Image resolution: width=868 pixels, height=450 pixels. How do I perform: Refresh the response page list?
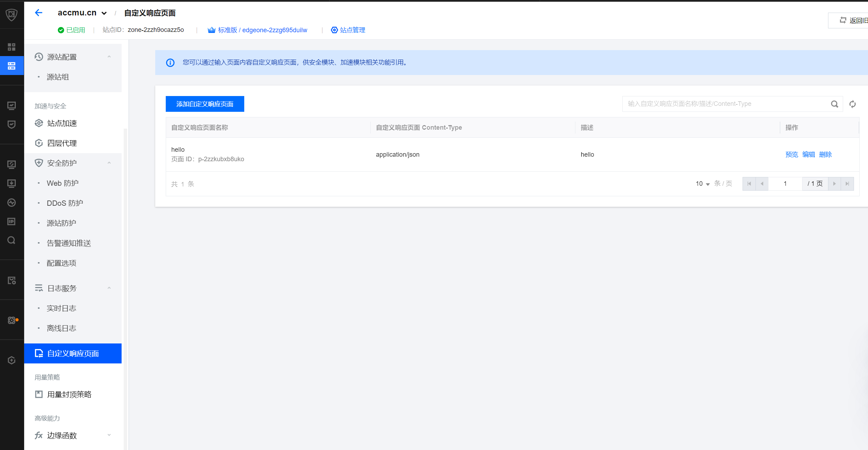click(x=853, y=104)
